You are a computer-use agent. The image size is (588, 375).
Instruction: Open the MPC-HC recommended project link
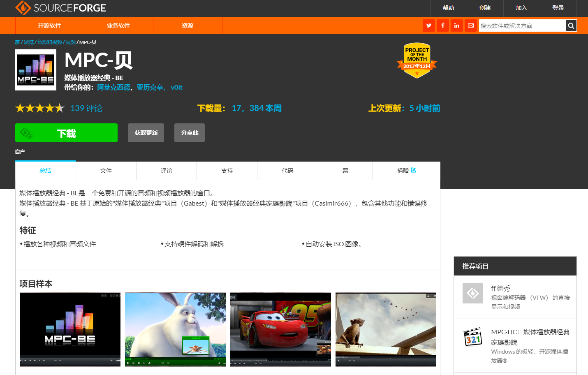[x=530, y=337]
